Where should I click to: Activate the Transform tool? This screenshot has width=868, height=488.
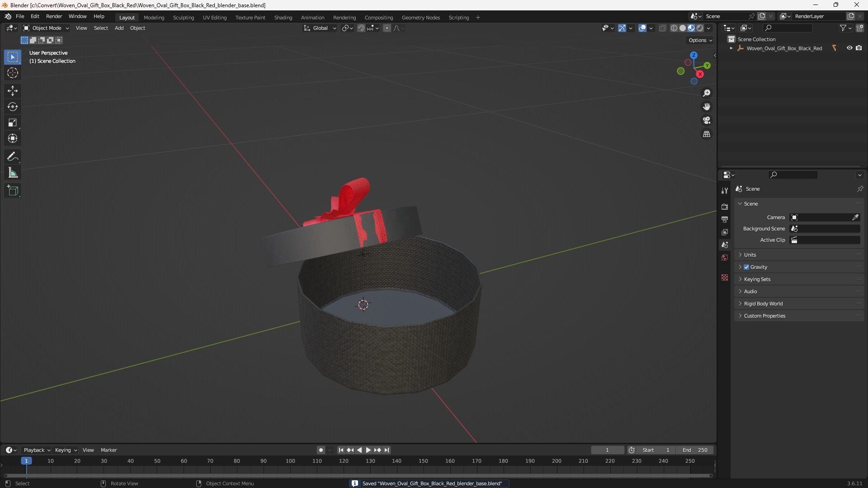tap(13, 138)
